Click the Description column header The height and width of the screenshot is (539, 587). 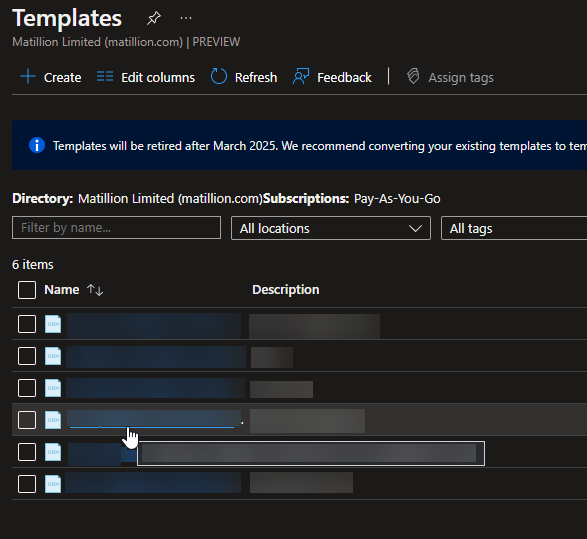pyautogui.click(x=286, y=290)
